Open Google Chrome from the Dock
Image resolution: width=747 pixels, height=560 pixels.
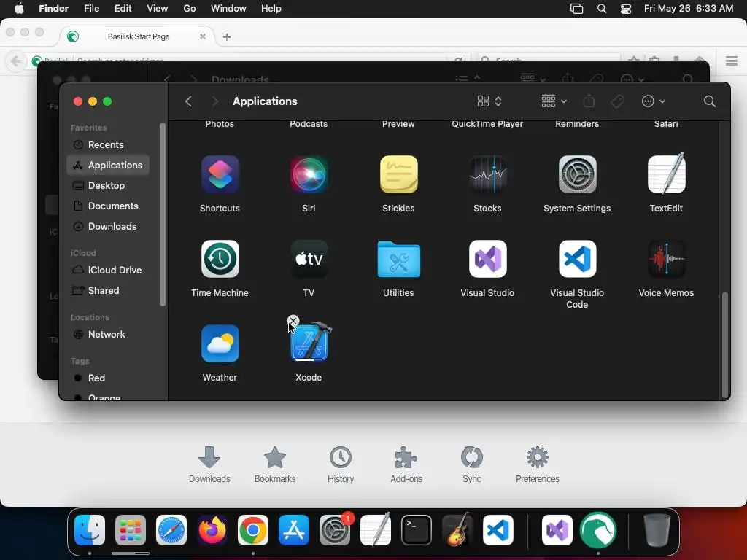[x=253, y=530]
